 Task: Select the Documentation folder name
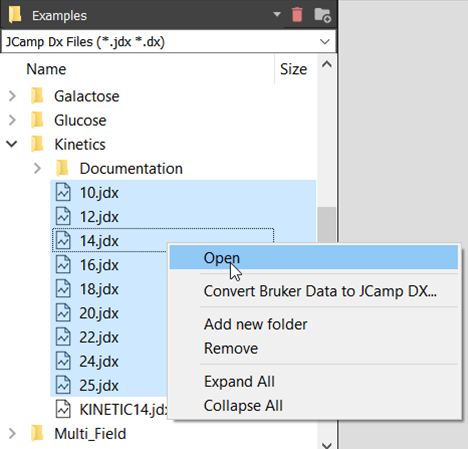point(131,169)
